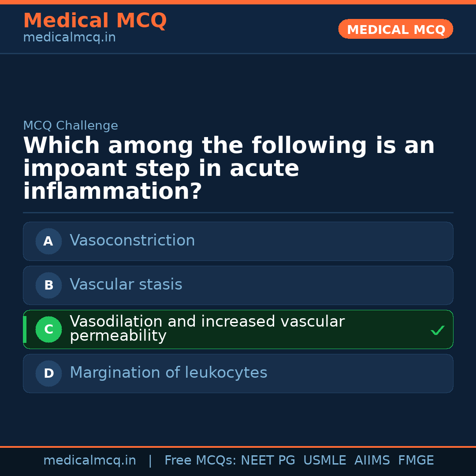The width and height of the screenshot is (476, 476).
Task: Click the Medical MCQ header title
Action: coord(95,21)
